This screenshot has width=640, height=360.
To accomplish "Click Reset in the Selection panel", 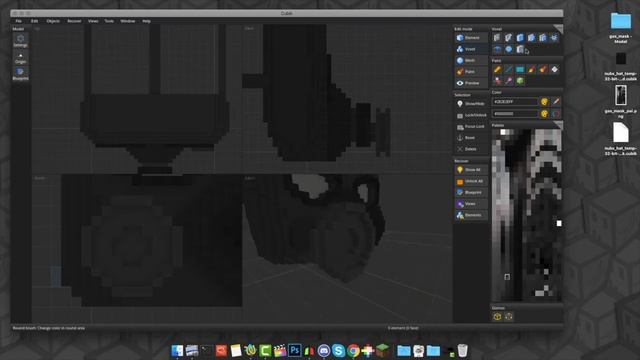I will (471, 138).
